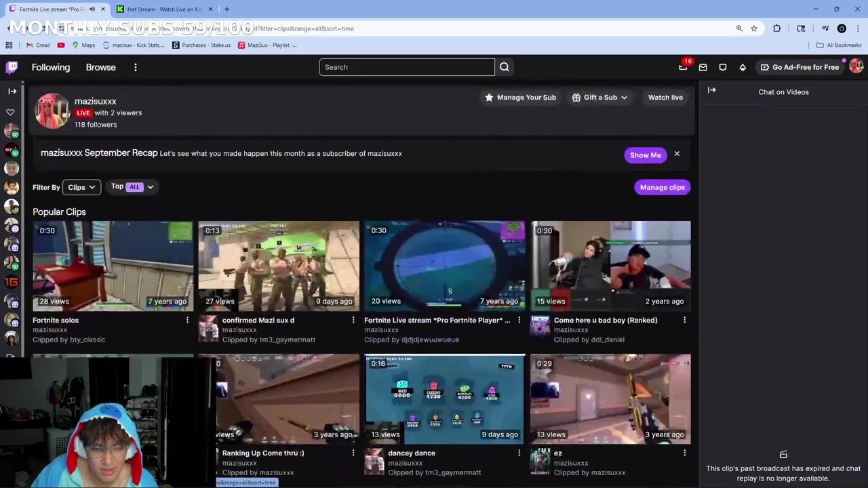Open a new browser tab
The width and height of the screenshot is (868, 488).
(226, 9)
